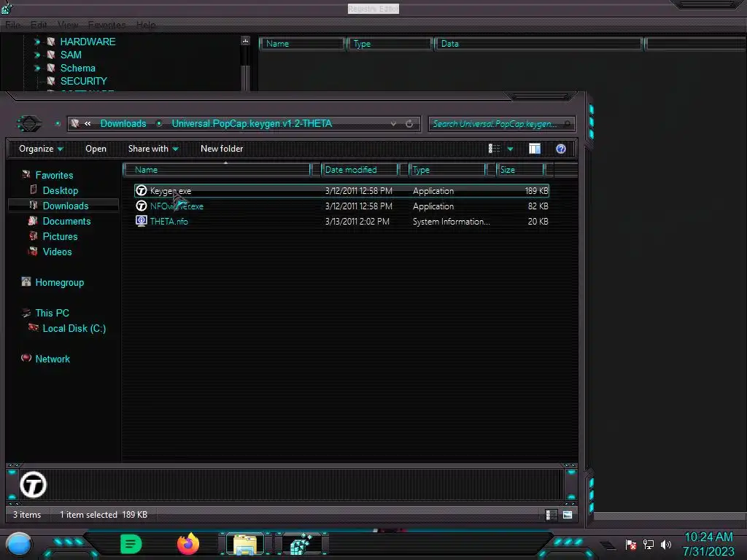Switch to details view in status bar
This screenshot has width=747, height=560.
coord(551,515)
